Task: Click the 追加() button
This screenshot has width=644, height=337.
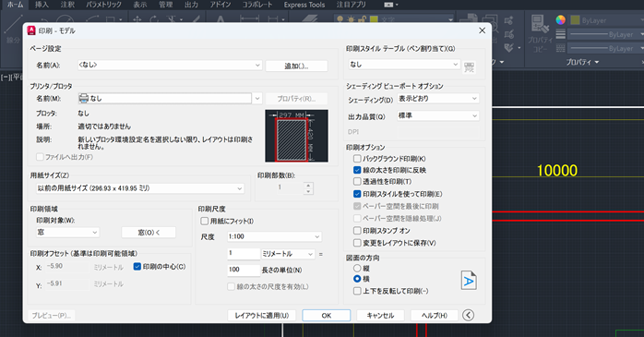Action: (296, 66)
